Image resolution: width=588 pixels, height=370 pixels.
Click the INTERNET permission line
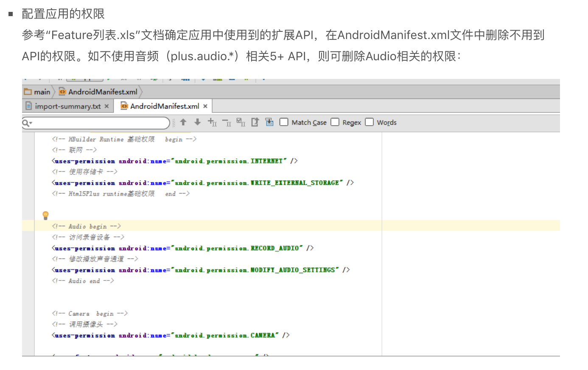pos(175,161)
